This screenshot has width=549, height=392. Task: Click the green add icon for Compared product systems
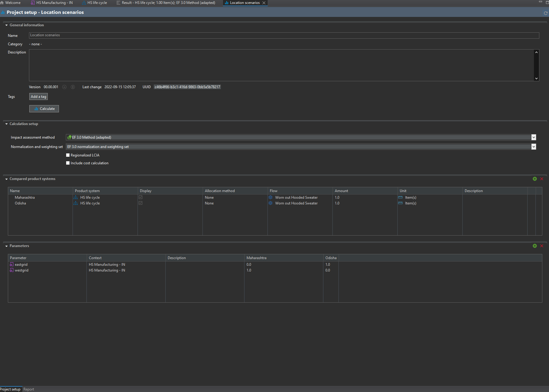pyautogui.click(x=534, y=179)
